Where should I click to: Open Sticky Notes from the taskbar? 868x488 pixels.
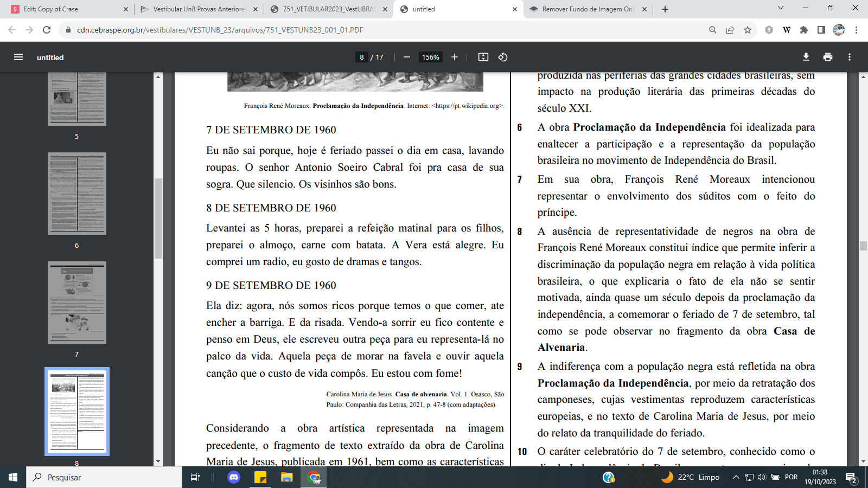coord(260,477)
